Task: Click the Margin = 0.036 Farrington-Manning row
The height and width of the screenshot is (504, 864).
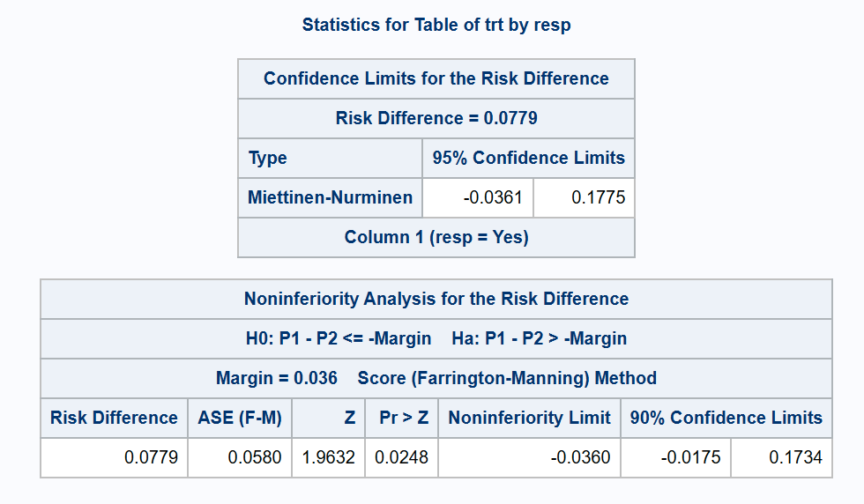Action: click(x=436, y=378)
